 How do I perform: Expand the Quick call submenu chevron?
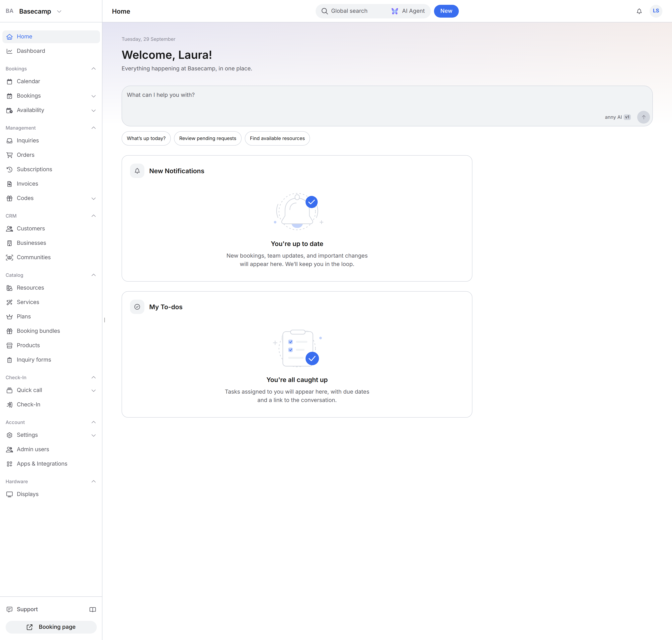93,391
